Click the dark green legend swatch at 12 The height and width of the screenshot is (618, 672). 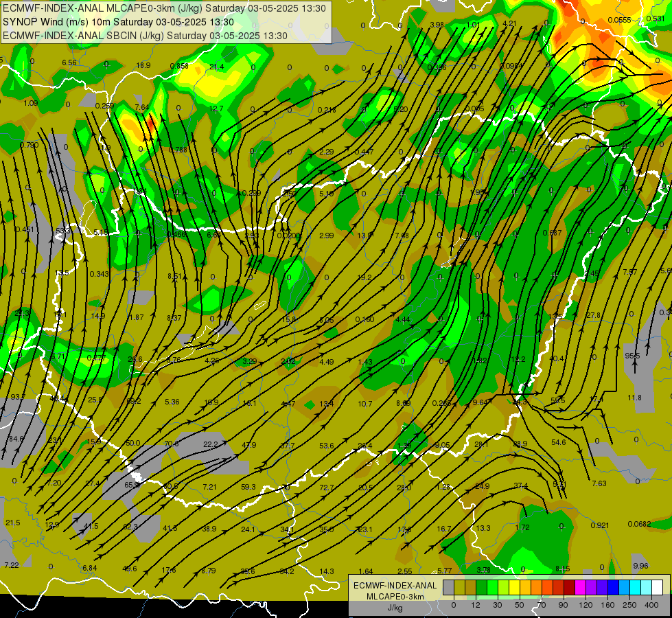482,588
